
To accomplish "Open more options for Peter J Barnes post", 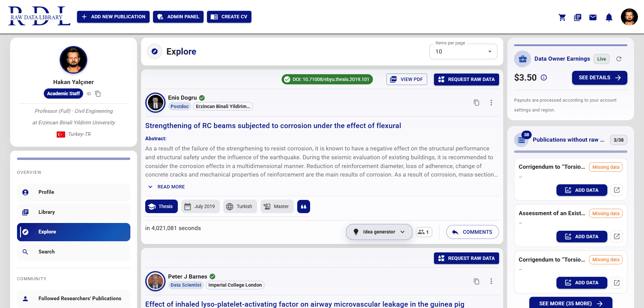I will click(x=491, y=281).
